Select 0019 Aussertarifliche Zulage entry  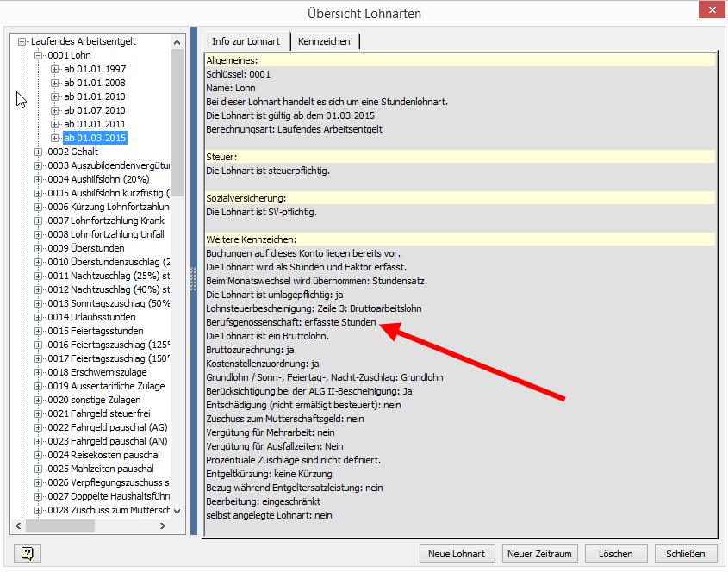click(x=106, y=386)
